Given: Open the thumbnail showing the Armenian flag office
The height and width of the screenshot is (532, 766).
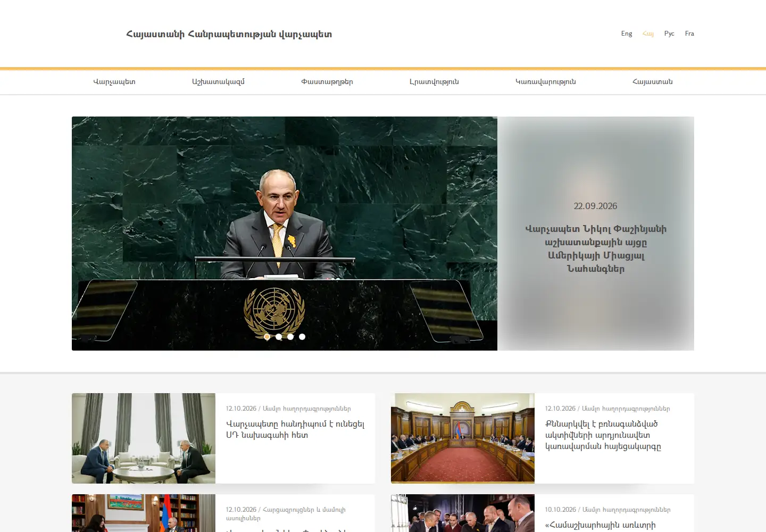Looking at the screenshot, I should pyautogui.click(x=144, y=513).
